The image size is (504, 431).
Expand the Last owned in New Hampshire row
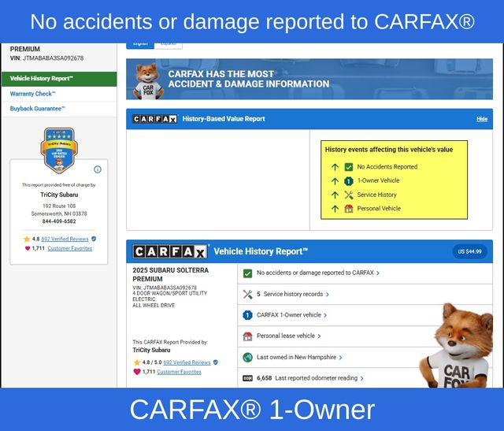340,357
